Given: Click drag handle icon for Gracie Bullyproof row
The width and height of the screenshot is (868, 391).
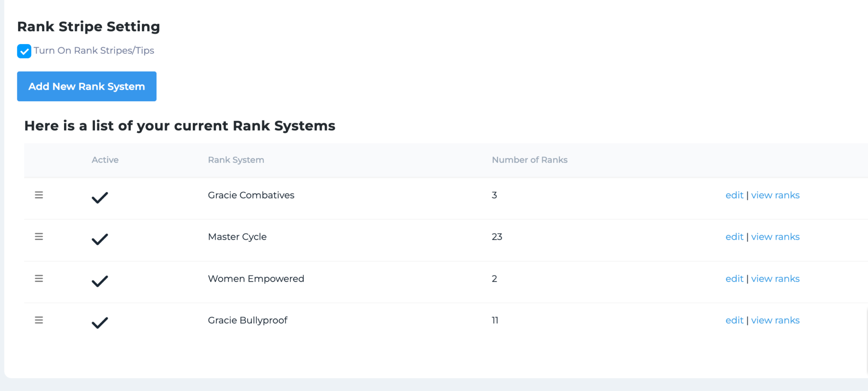Looking at the screenshot, I should pyautogui.click(x=39, y=320).
